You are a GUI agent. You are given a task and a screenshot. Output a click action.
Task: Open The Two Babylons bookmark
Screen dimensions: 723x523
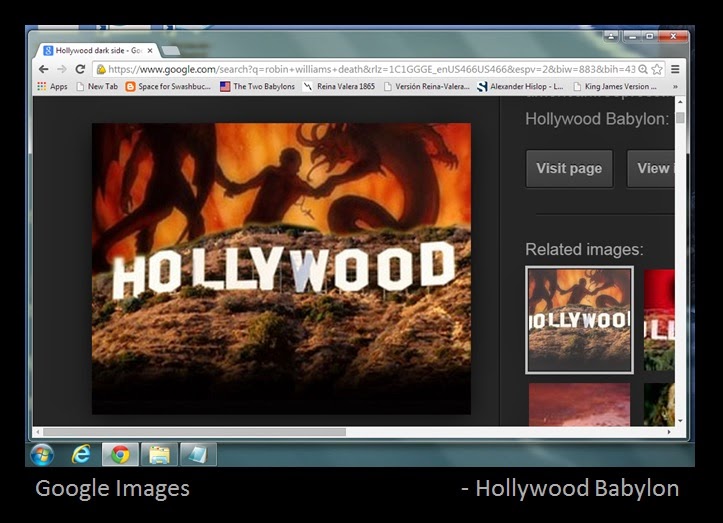point(257,86)
